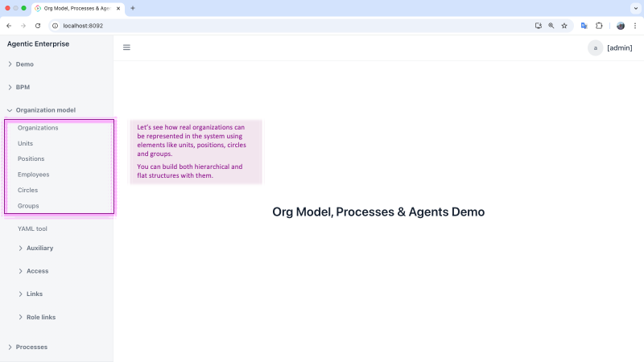The image size is (644, 362).
Task: Open the Units menu item
Action: [x=25, y=143]
